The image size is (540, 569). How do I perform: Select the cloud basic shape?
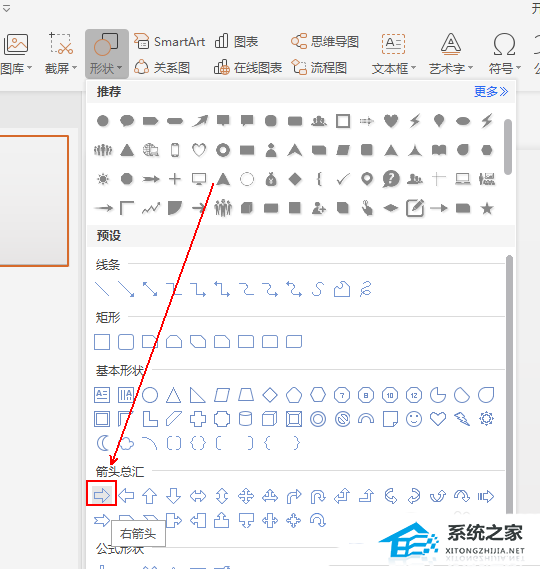pos(126,443)
